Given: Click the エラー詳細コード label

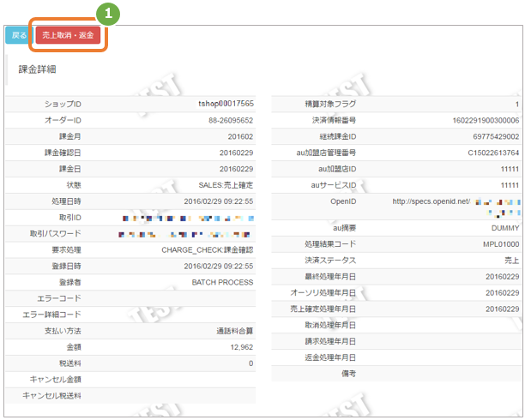Looking at the screenshot, I should click(x=51, y=315).
